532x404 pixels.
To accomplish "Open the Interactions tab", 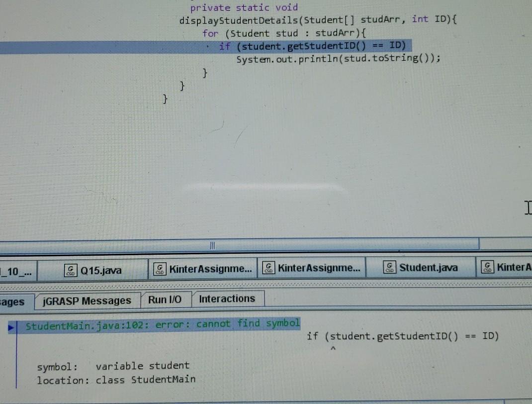I will [x=227, y=299].
